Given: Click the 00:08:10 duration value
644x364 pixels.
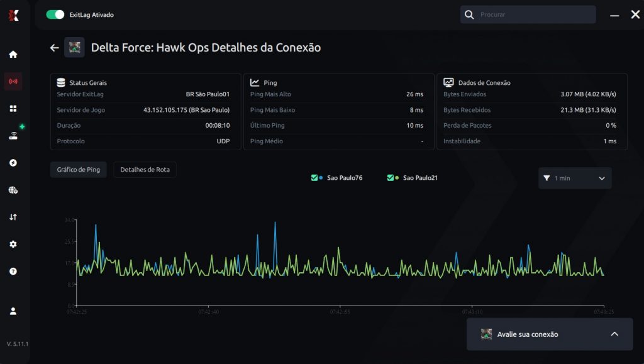Looking at the screenshot, I should coord(217,126).
